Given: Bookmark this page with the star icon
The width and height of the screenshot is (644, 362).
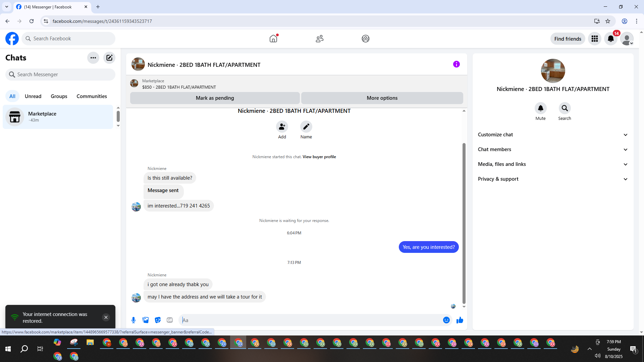Looking at the screenshot, I should 608,21.
